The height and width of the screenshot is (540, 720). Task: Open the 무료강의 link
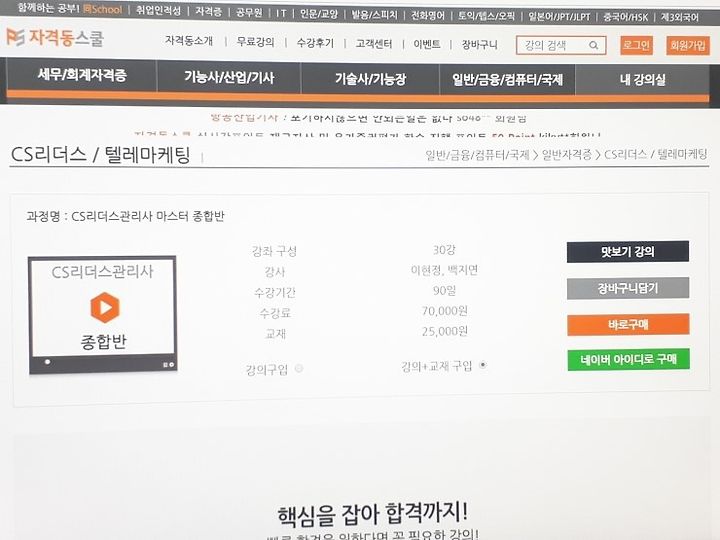pyautogui.click(x=255, y=42)
